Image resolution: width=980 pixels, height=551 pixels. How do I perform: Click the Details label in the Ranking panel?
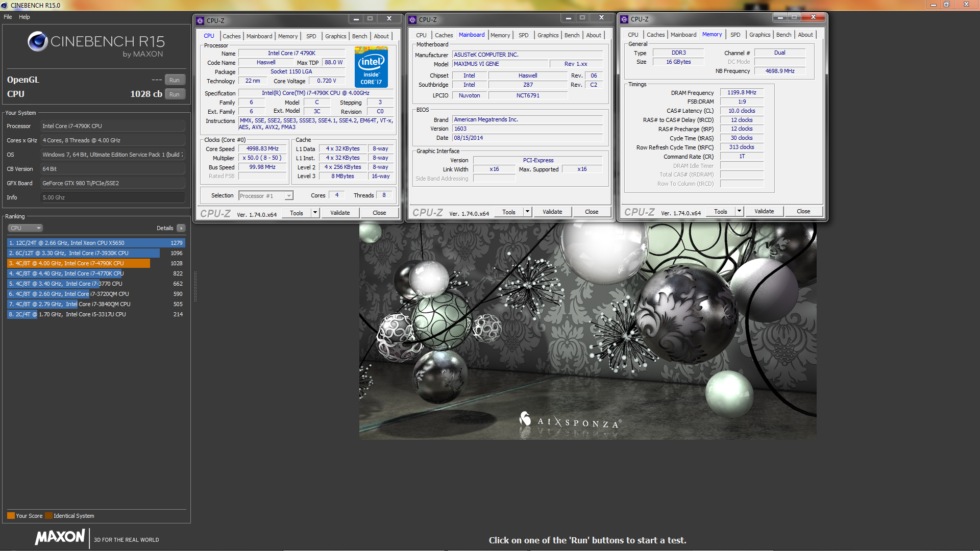[x=165, y=228]
